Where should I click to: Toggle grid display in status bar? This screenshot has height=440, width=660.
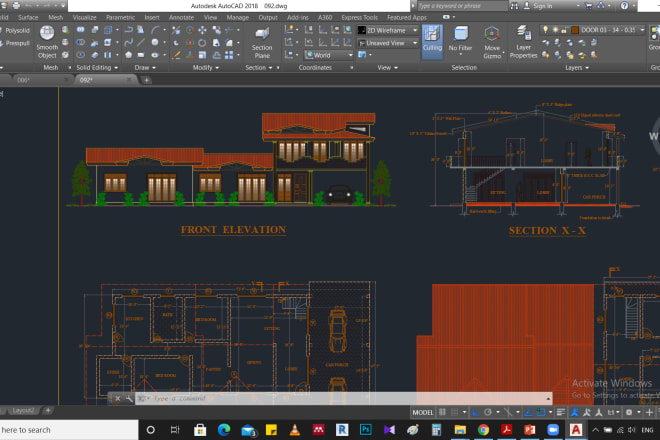[444, 412]
